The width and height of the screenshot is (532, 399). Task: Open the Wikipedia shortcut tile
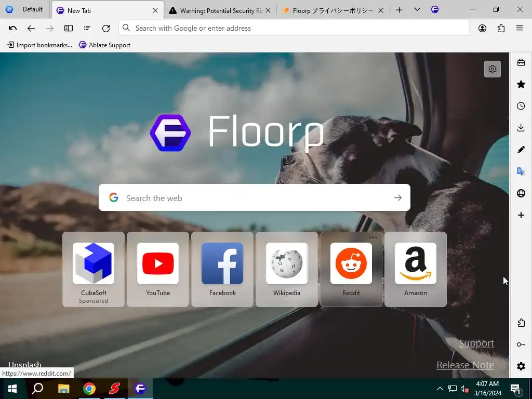click(287, 270)
